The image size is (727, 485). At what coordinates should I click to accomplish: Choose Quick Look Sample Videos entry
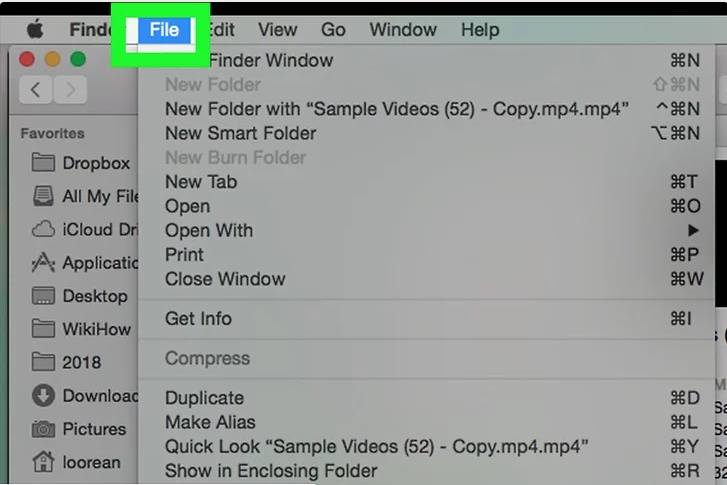pos(427,447)
